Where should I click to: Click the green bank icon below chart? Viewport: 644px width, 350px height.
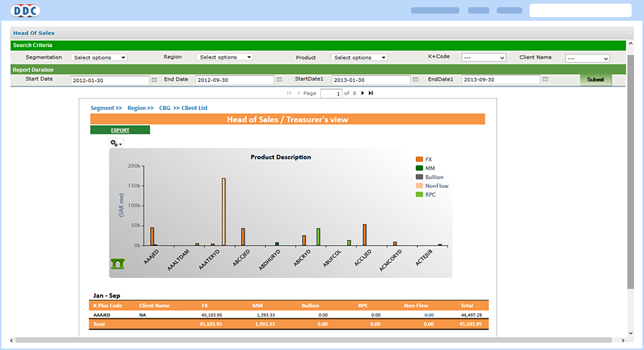[118, 264]
